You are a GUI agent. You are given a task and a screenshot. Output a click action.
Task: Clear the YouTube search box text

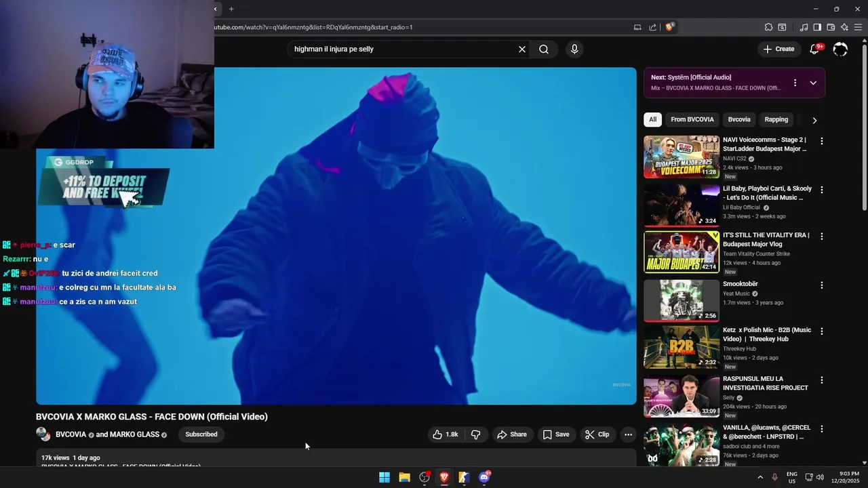(x=522, y=49)
